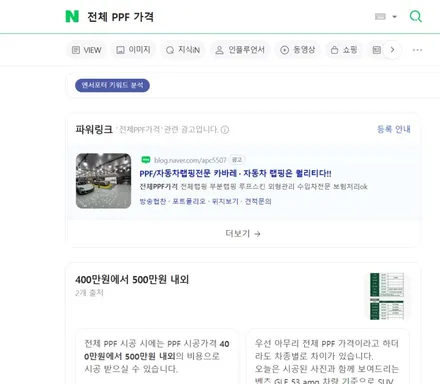Image resolution: width=440 pixels, height=384 pixels.
Task: Open the blog.naver.com/apc5507 URL link
Action: tap(190, 160)
